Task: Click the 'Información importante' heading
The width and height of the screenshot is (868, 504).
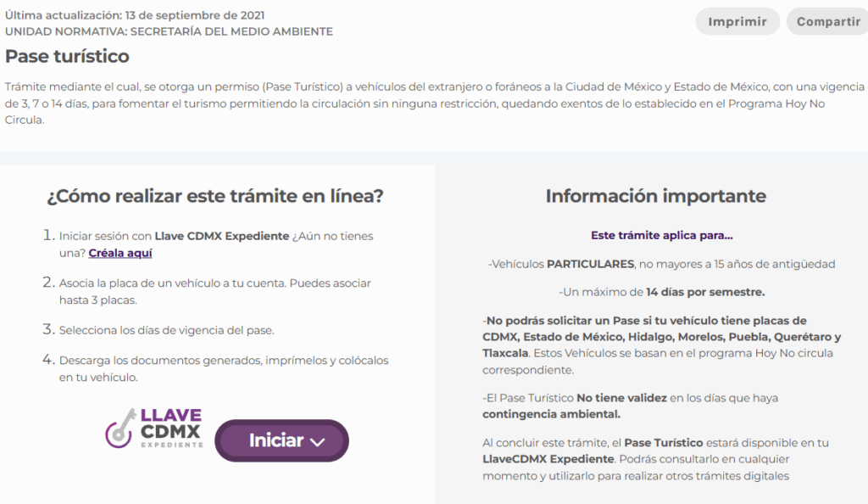Action: pyautogui.click(x=656, y=196)
